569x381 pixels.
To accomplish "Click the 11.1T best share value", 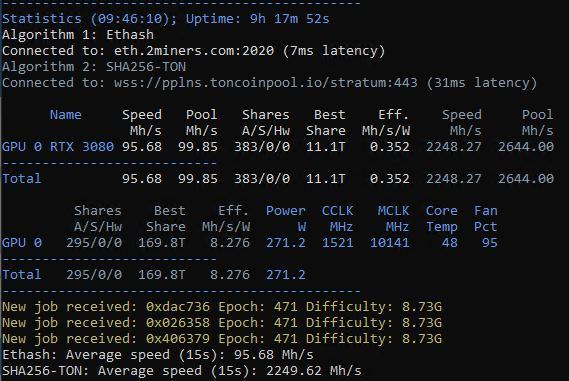I will (x=326, y=146).
